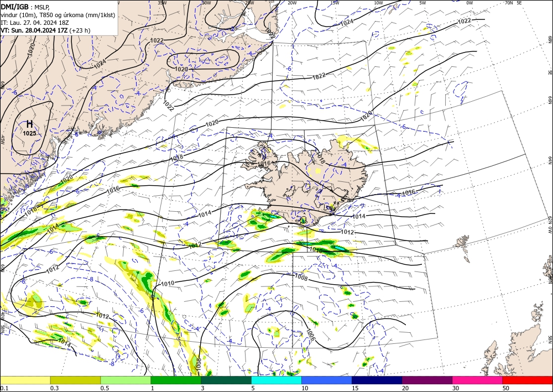Click the red above-50 legend color
Screen dimensions: 553x392
[528, 380]
